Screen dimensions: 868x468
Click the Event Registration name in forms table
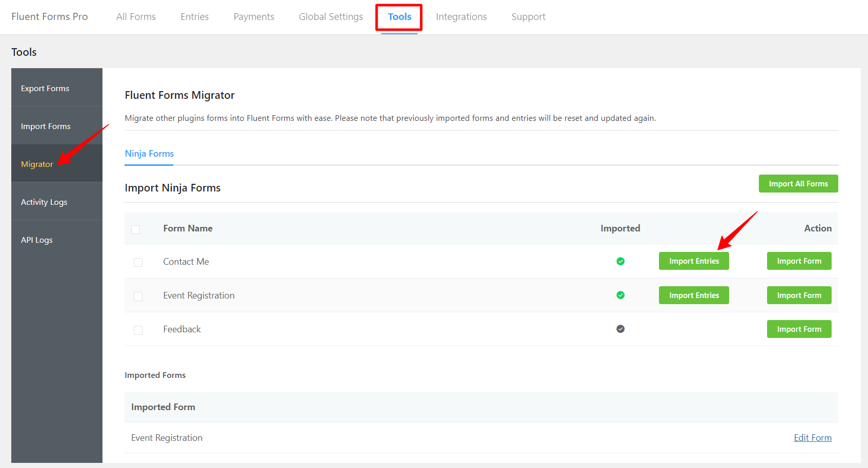click(199, 295)
